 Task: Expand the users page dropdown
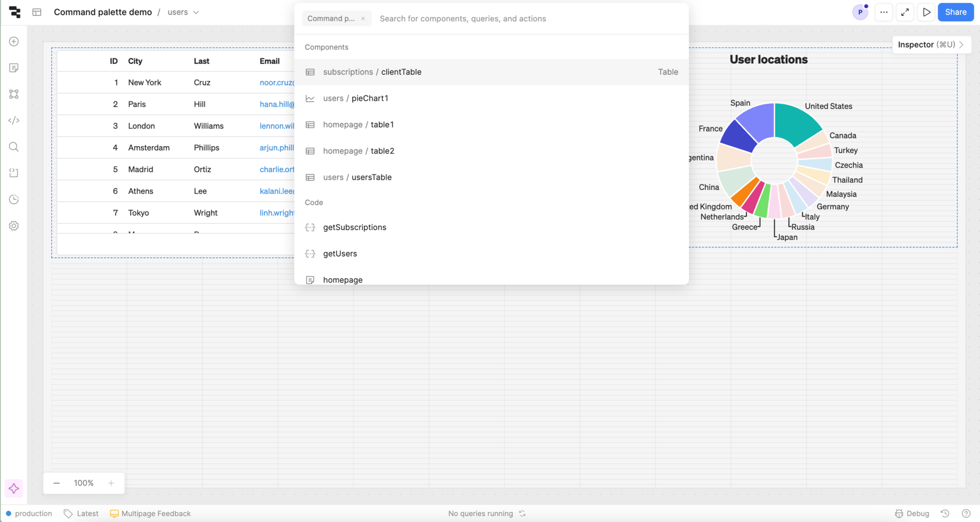[183, 12]
